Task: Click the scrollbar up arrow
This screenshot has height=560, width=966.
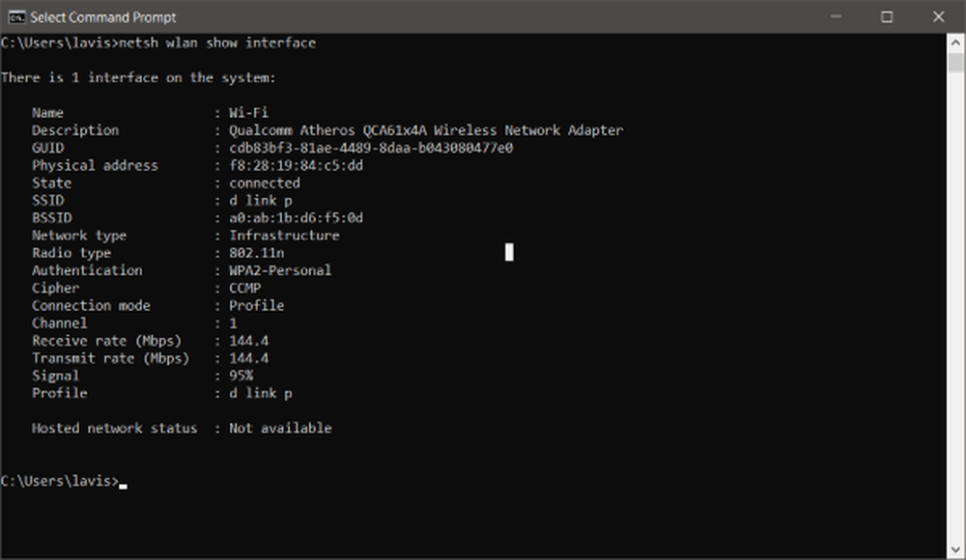Action: [955, 43]
